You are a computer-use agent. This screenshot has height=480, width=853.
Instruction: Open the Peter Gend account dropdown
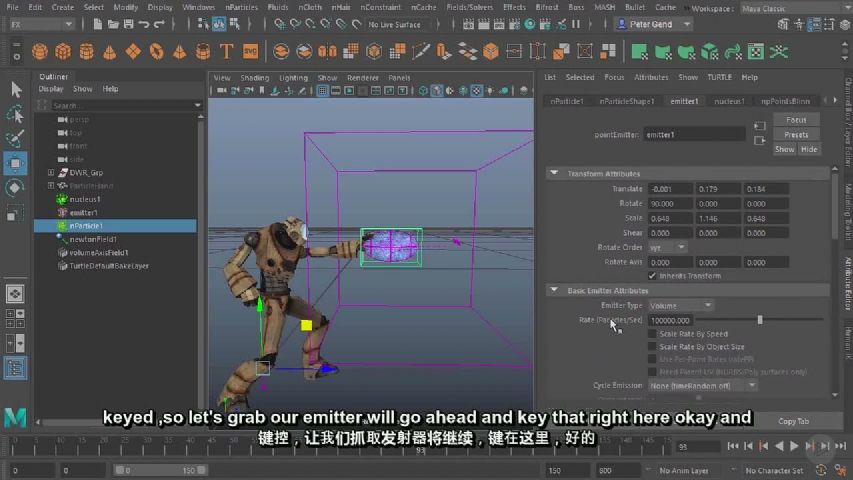click(x=654, y=24)
